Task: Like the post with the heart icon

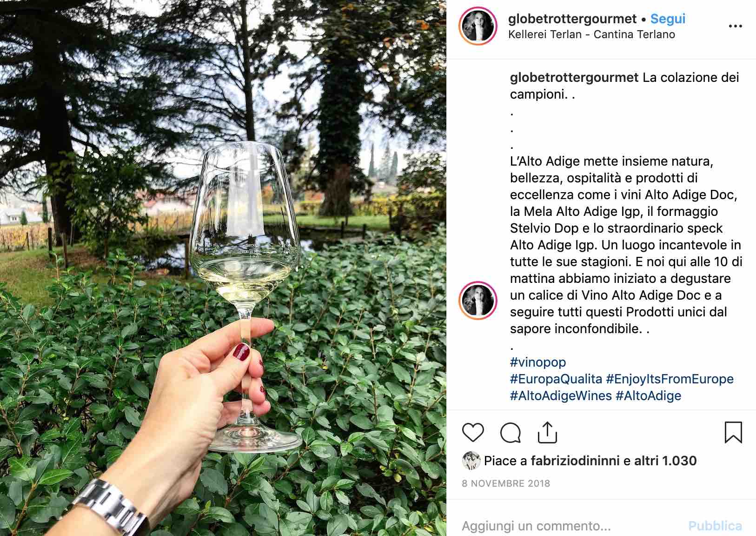Action: click(x=473, y=433)
